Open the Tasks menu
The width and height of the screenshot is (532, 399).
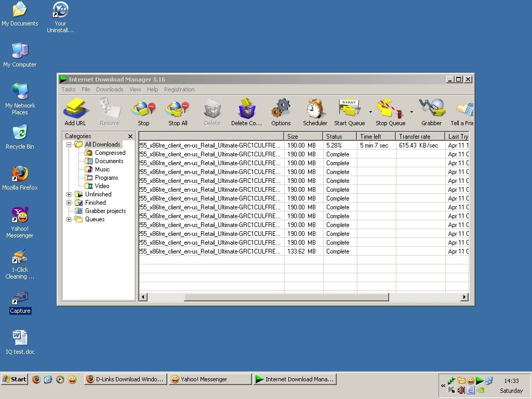pyautogui.click(x=68, y=89)
